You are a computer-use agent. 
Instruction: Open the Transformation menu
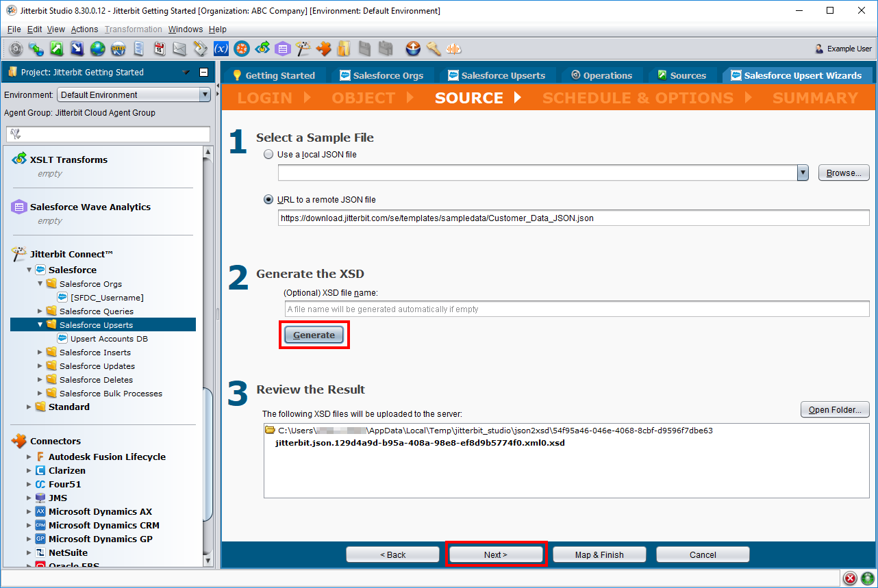tap(134, 29)
